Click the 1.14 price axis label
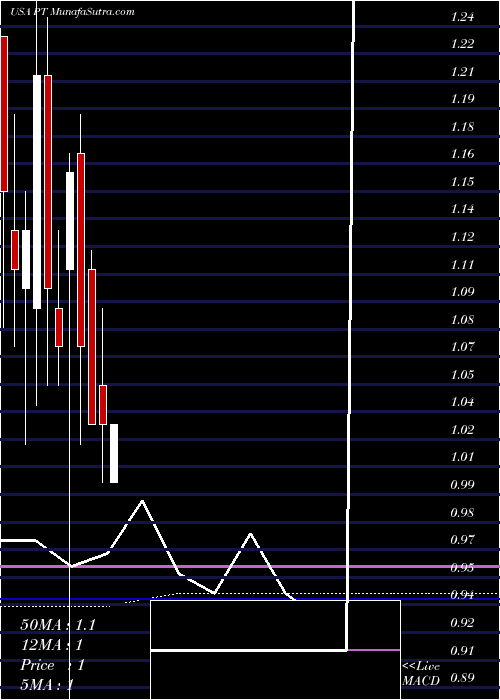 click(462, 209)
